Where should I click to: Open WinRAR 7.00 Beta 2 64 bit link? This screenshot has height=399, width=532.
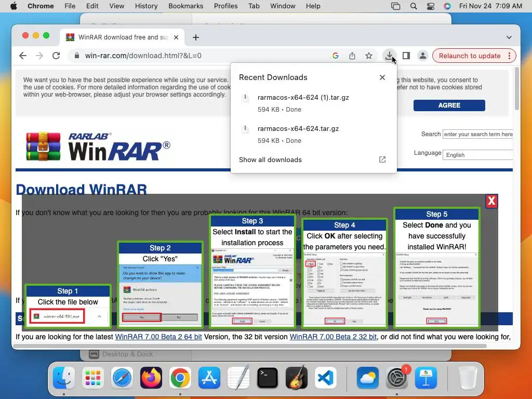click(158, 337)
